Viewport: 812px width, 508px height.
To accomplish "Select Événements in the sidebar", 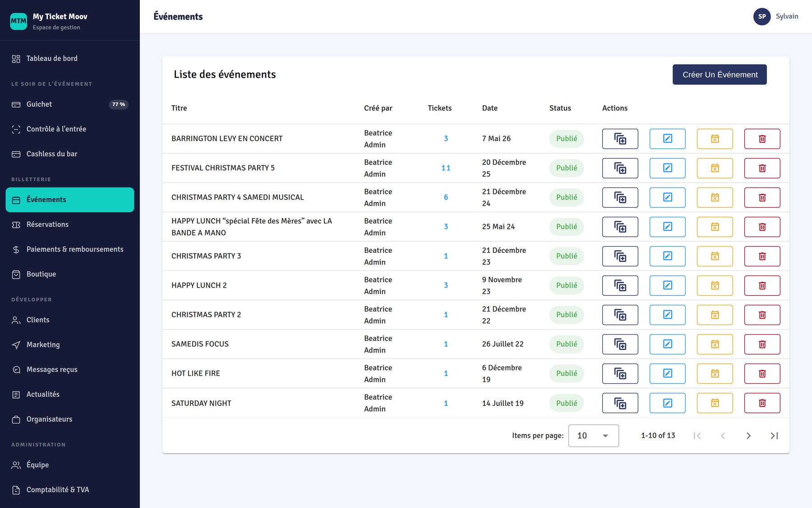I will click(x=70, y=200).
